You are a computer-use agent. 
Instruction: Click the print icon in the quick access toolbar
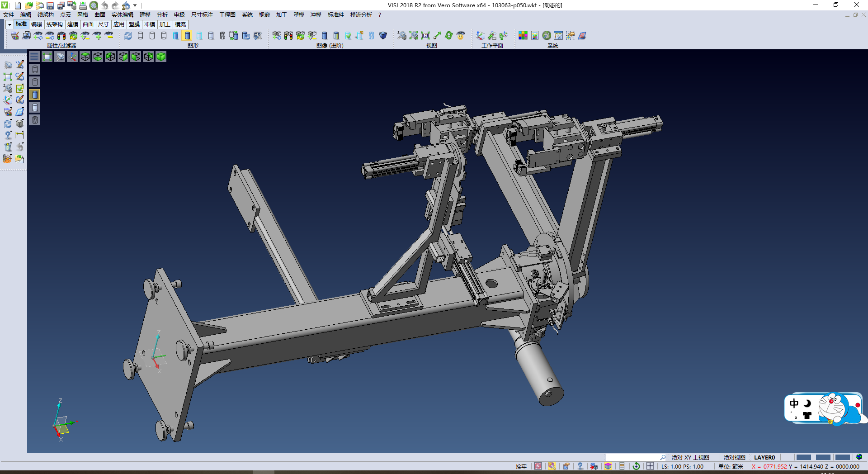point(83,5)
